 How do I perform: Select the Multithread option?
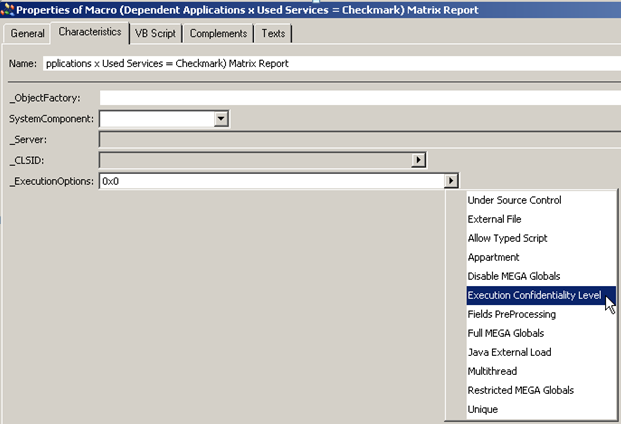(x=494, y=371)
